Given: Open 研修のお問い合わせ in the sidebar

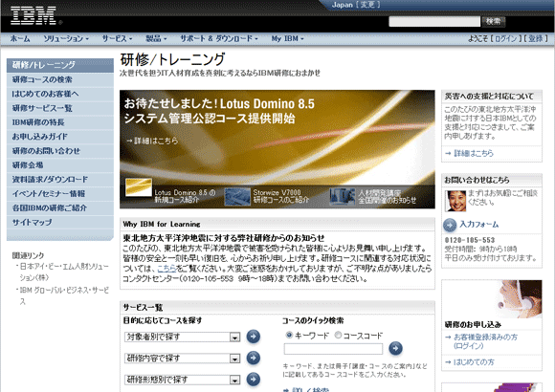Looking at the screenshot, I should pyautogui.click(x=60, y=151).
